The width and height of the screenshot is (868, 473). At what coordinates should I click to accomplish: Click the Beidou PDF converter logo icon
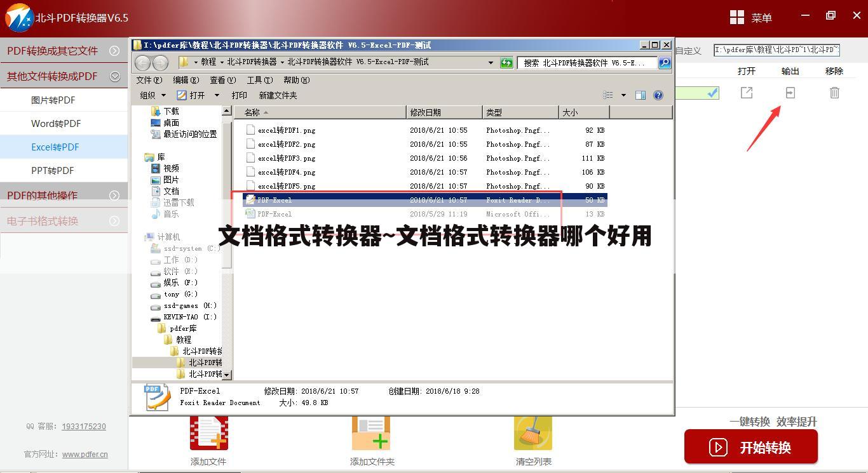pyautogui.click(x=19, y=17)
